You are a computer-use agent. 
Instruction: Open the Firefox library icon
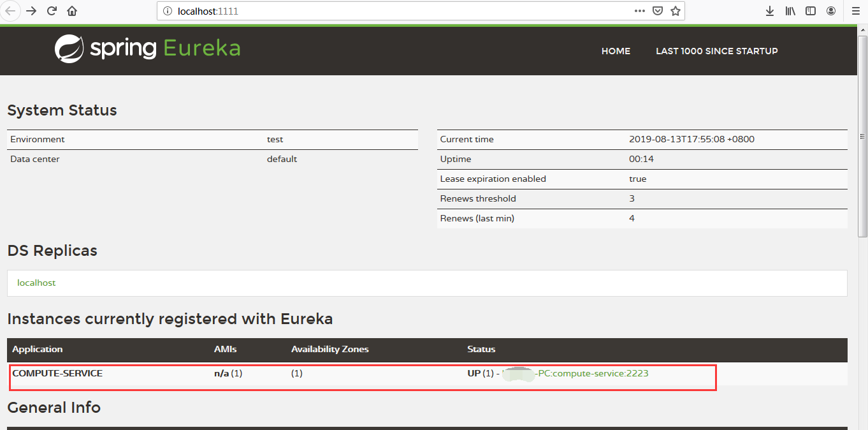click(x=790, y=11)
